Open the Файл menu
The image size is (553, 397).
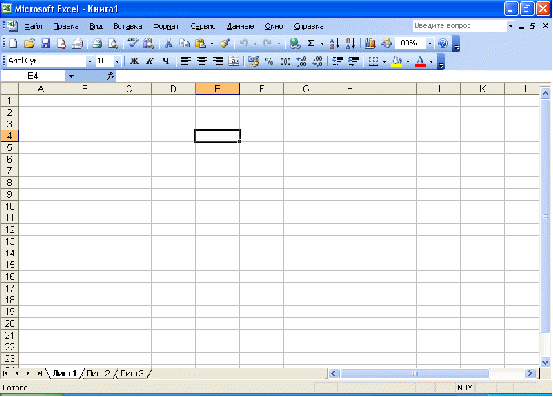[34, 27]
